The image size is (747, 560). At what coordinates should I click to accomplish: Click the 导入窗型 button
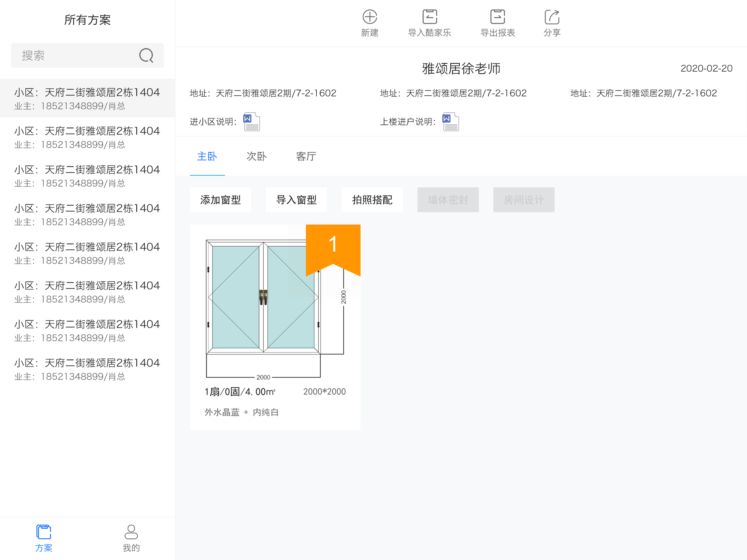pyautogui.click(x=296, y=200)
